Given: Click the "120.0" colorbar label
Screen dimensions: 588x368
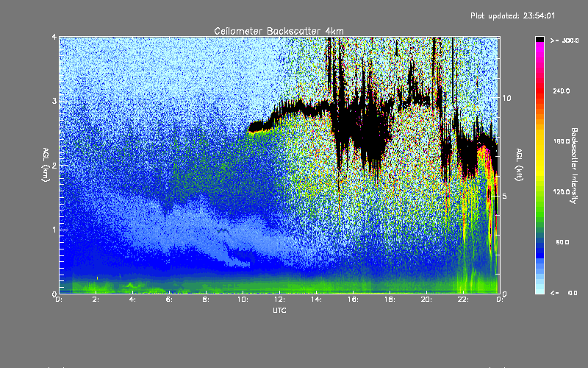Looking at the screenshot, I should [x=562, y=191].
